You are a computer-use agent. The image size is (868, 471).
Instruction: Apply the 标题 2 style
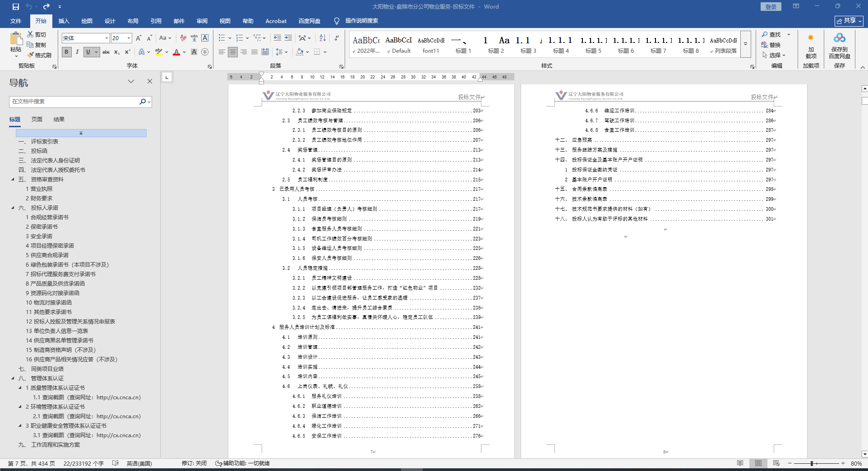[496, 44]
